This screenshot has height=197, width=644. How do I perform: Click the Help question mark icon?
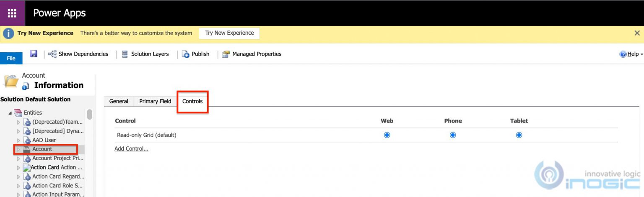pos(623,54)
